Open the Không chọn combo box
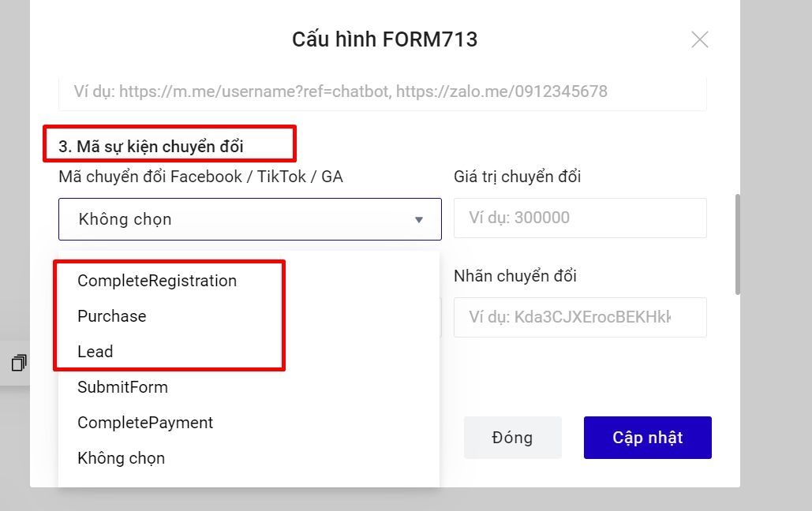This screenshot has width=812, height=511. (x=237, y=219)
